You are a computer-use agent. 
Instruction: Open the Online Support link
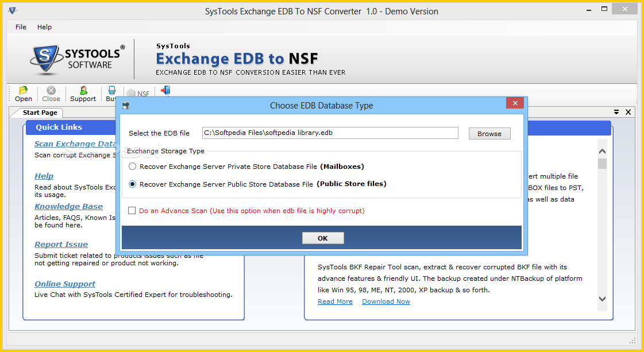click(65, 284)
